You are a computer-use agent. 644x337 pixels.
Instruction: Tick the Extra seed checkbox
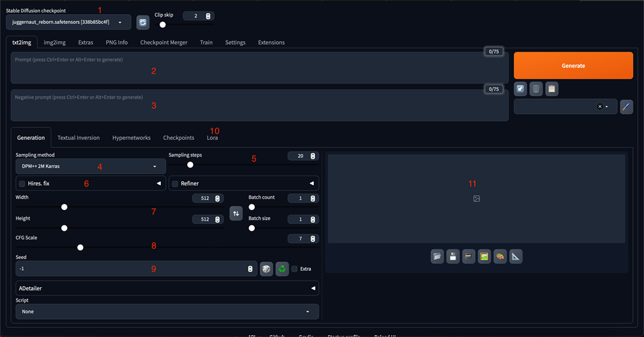(x=295, y=269)
